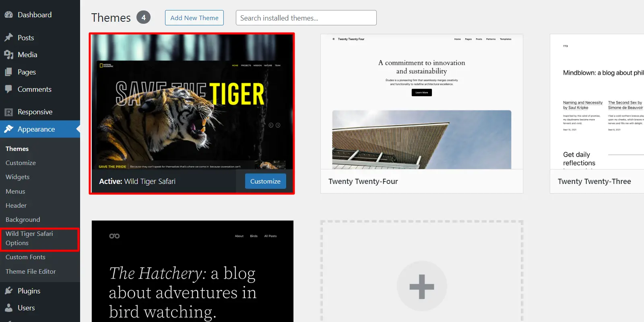
Task: Click the Plugins plug icon
Action: click(9, 291)
